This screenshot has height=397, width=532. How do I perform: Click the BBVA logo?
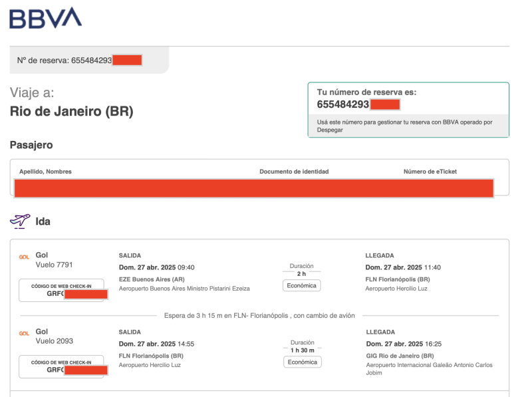(45, 18)
